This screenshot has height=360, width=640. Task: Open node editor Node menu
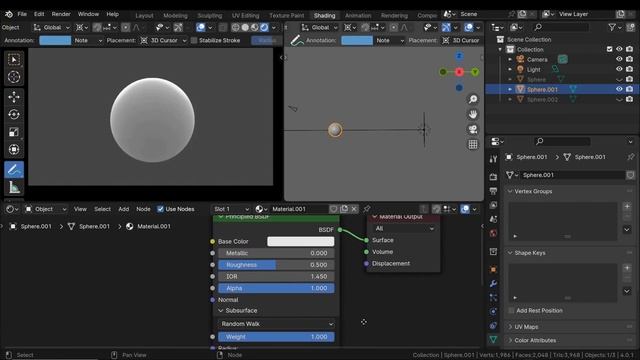coord(143,209)
